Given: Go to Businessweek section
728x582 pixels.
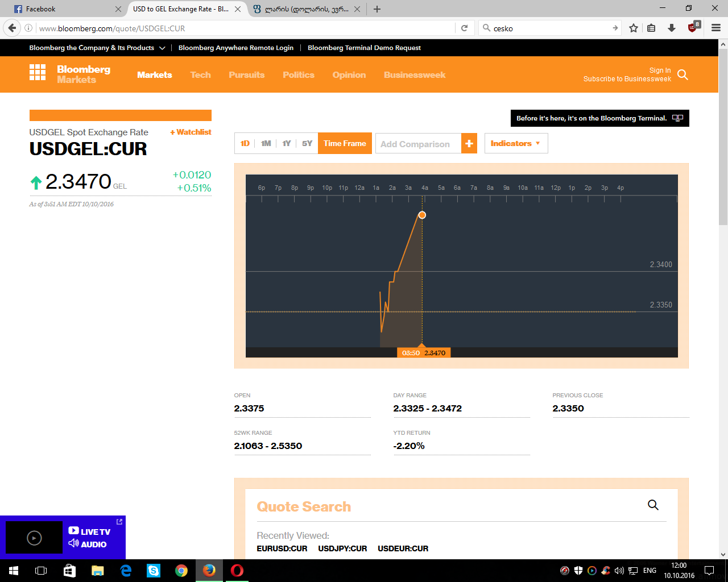Looking at the screenshot, I should point(415,74).
